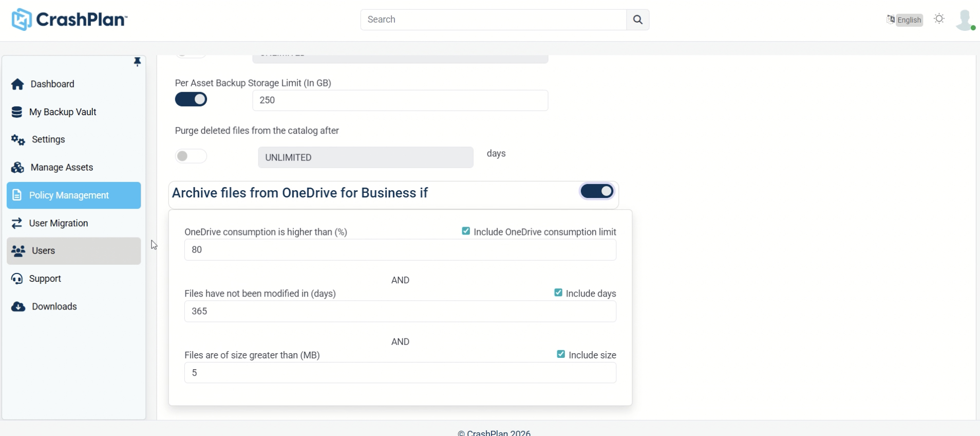This screenshot has height=436, width=980.
Task: Click the Dashboard home icon
Action: [17, 84]
